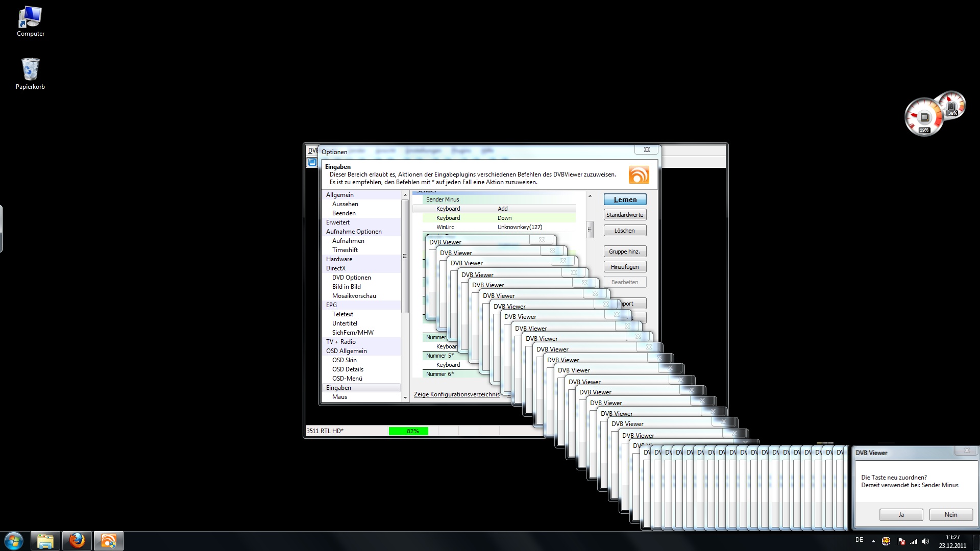Select OSD Skin in the options tree
980x551 pixels.
pyautogui.click(x=344, y=360)
